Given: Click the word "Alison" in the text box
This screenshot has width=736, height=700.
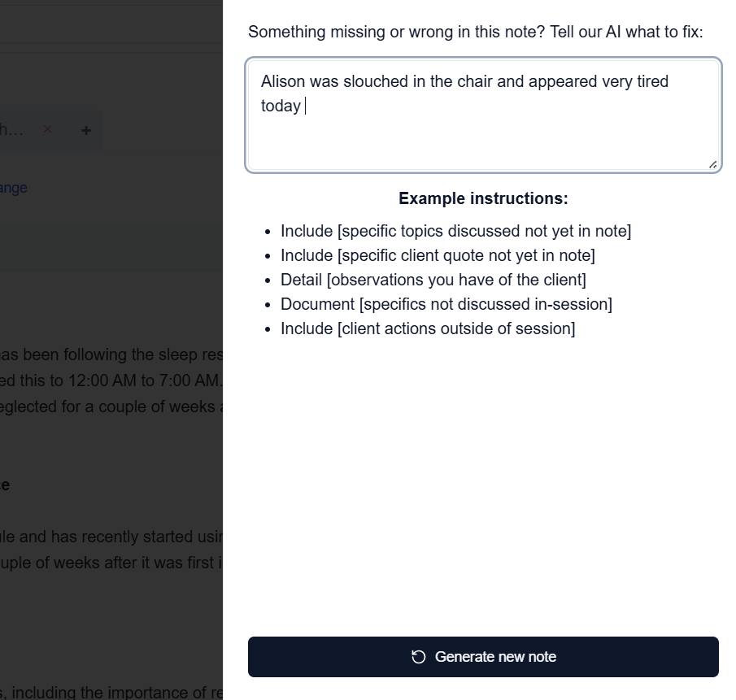Looking at the screenshot, I should pyautogui.click(x=283, y=81).
